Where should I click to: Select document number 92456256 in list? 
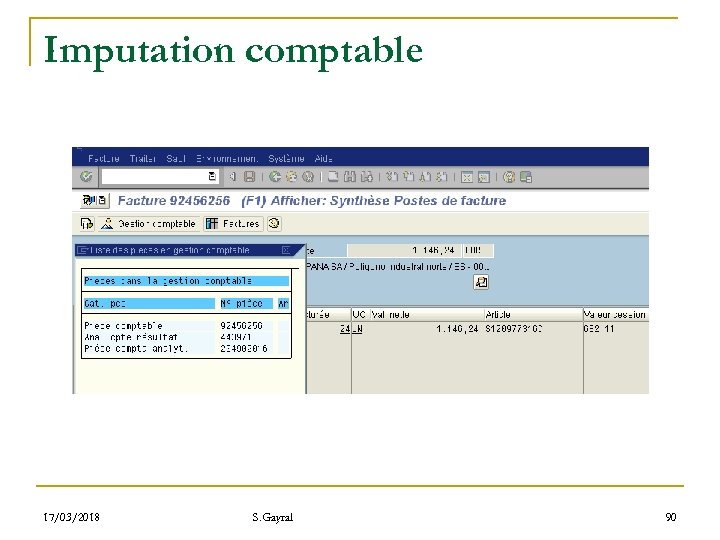click(x=242, y=326)
